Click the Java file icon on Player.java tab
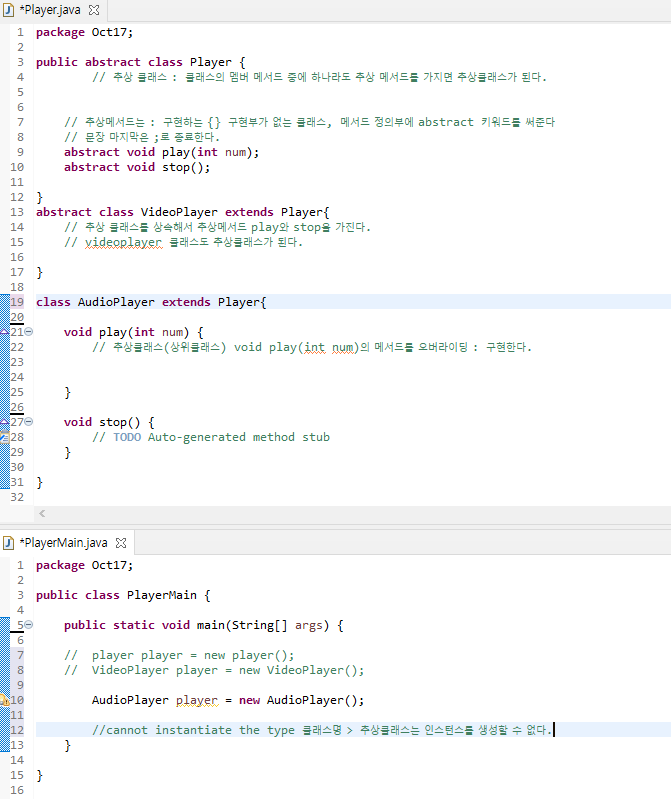Viewport: 671px width, 799px height. coord(8,10)
